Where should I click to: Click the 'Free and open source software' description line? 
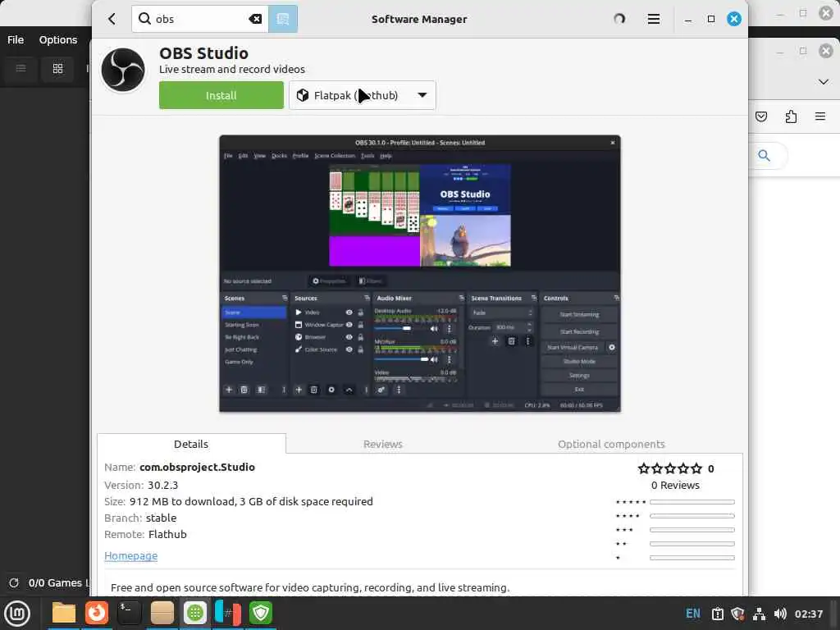309,587
